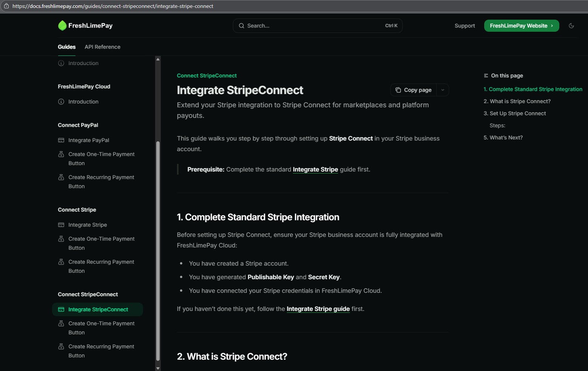Click sidebar scrollbar up arrow
Image resolution: width=588 pixels, height=371 pixels.
pos(158,59)
